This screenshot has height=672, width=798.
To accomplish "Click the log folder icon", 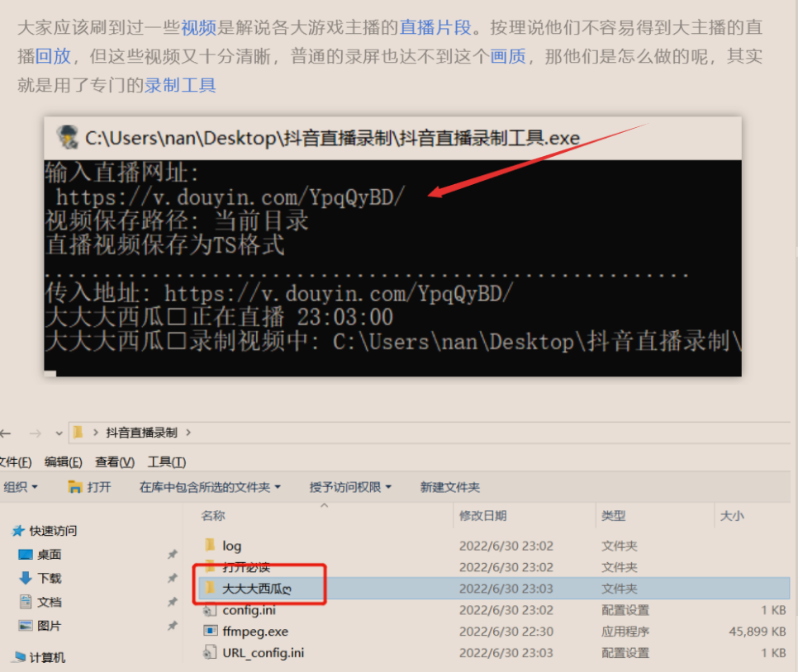I will [x=210, y=546].
